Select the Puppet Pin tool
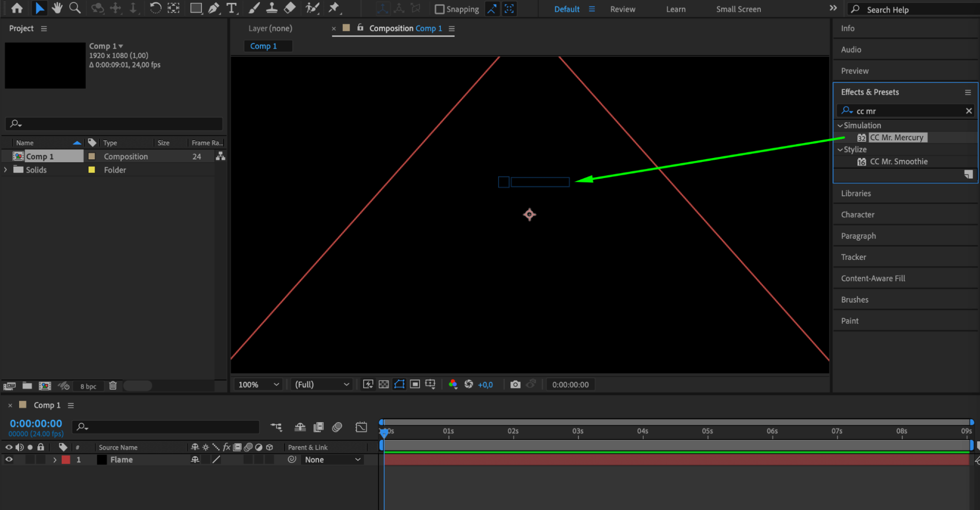The height and width of the screenshot is (510, 980). [334, 8]
